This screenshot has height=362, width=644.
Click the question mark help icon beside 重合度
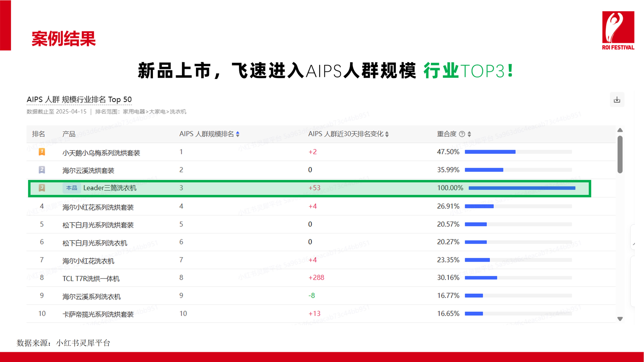[462, 134]
